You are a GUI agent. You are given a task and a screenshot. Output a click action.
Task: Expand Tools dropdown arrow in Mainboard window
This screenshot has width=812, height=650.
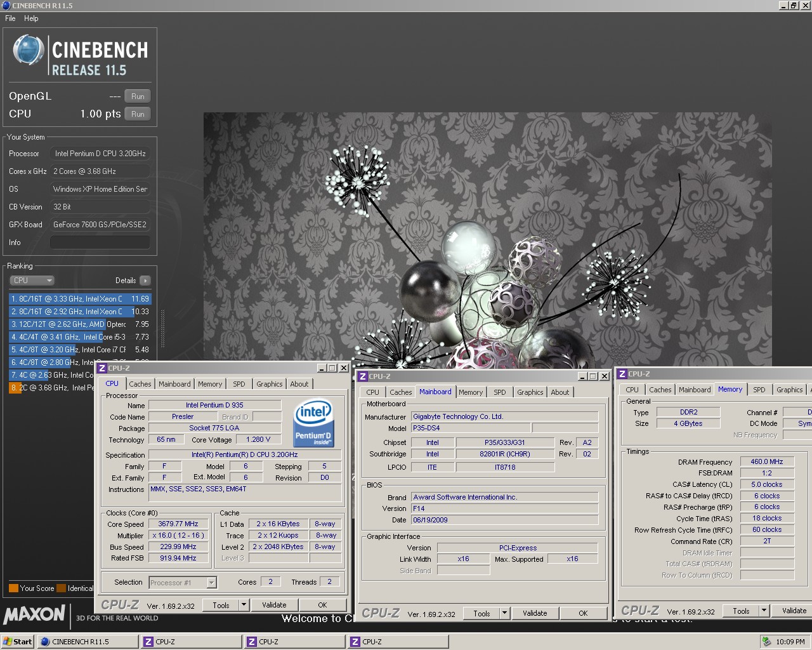[504, 613]
